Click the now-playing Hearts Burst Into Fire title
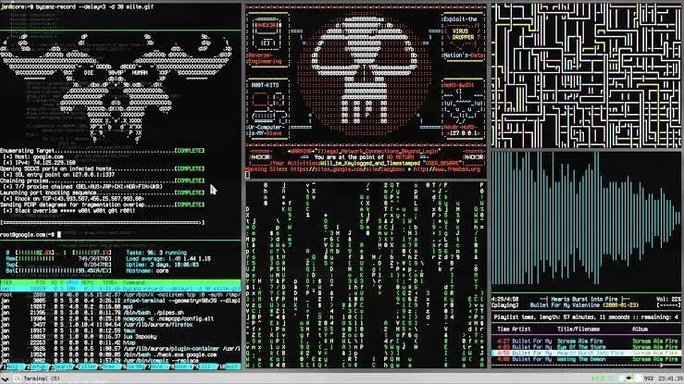 pos(585,299)
